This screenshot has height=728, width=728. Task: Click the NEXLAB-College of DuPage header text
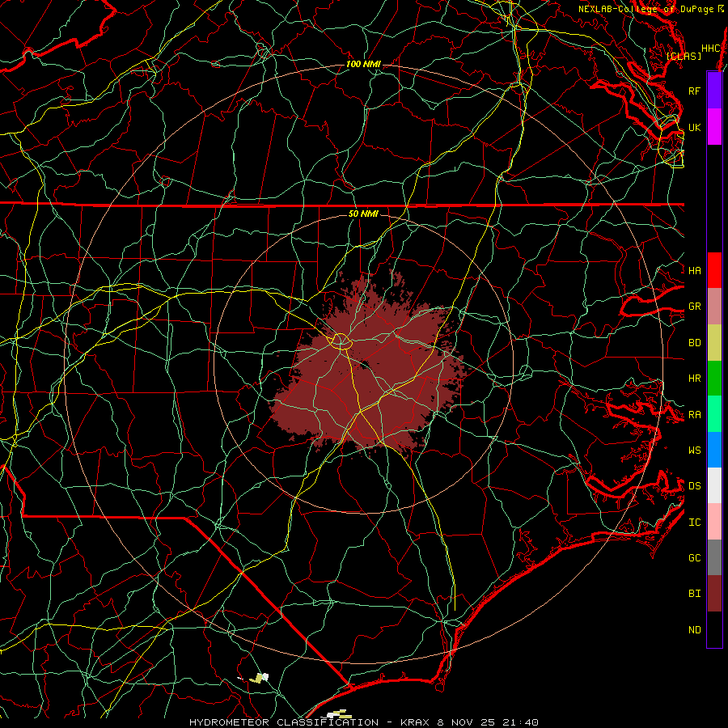[x=645, y=9]
